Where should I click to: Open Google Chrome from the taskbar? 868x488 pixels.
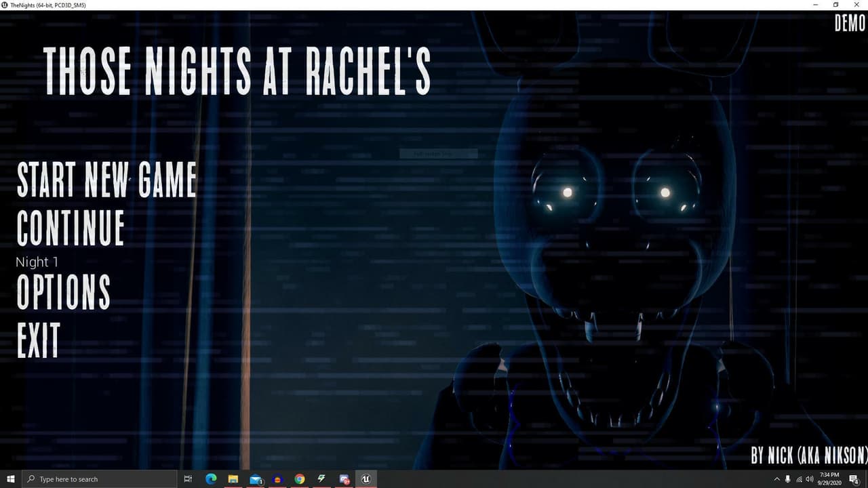pos(300,479)
